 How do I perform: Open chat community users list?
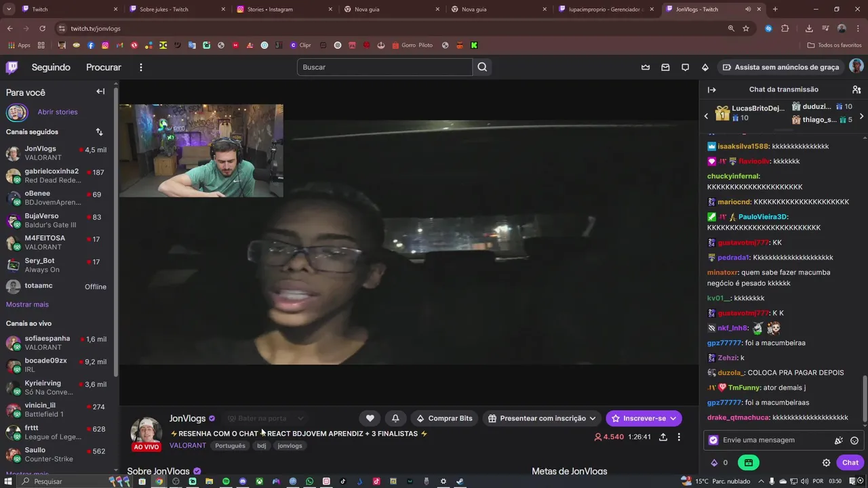(x=856, y=89)
